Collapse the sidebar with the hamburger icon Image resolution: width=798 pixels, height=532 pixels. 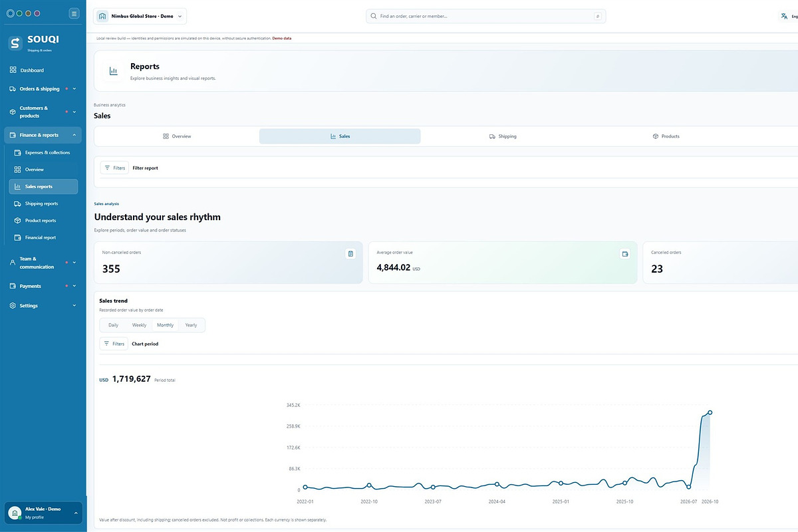tap(74, 13)
